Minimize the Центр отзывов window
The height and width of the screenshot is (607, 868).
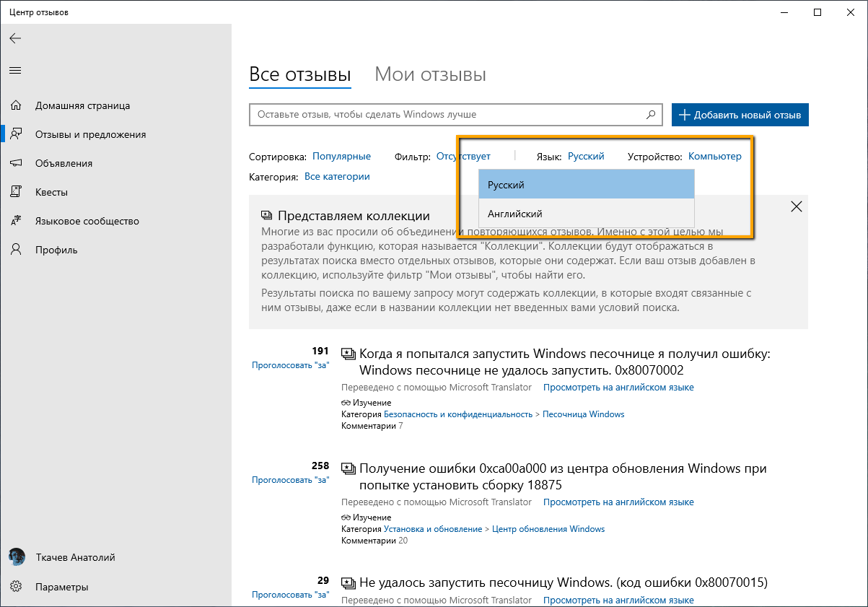pyautogui.click(x=783, y=12)
